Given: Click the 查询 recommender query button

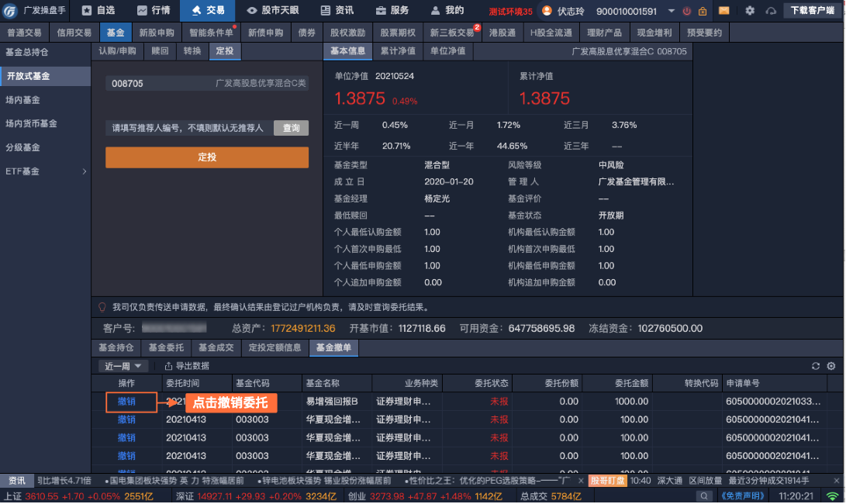Looking at the screenshot, I should (x=291, y=128).
